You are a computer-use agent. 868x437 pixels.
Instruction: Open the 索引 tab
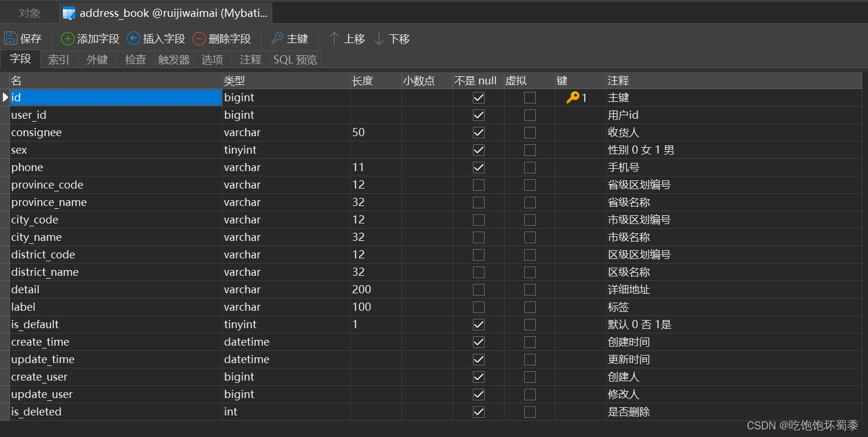59,59
